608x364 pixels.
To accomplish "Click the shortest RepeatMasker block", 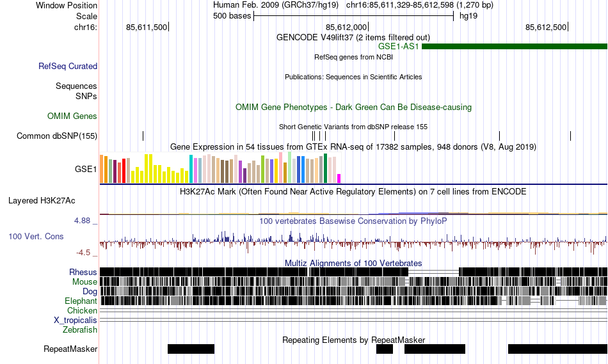I will tap(384, 349).
